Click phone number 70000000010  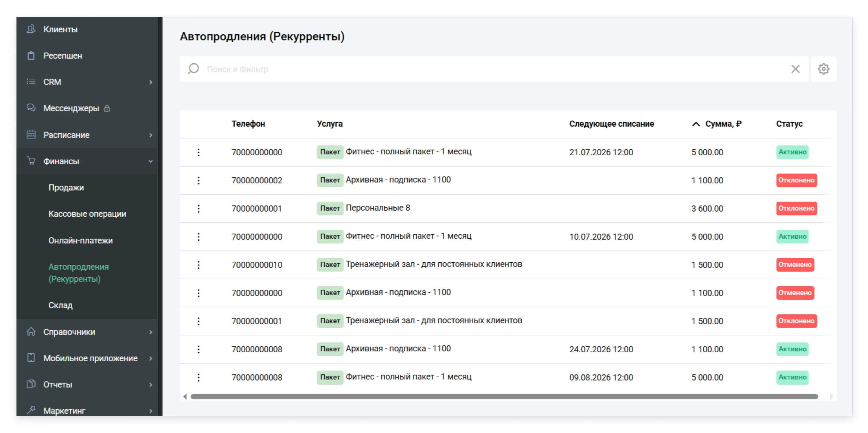(256, 265)
